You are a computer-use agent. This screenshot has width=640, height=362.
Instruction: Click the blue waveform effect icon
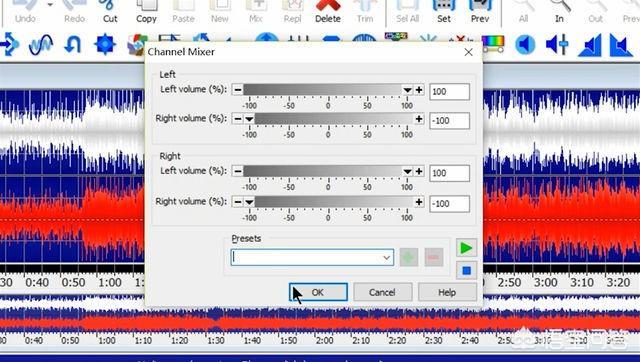pos(41,44)
